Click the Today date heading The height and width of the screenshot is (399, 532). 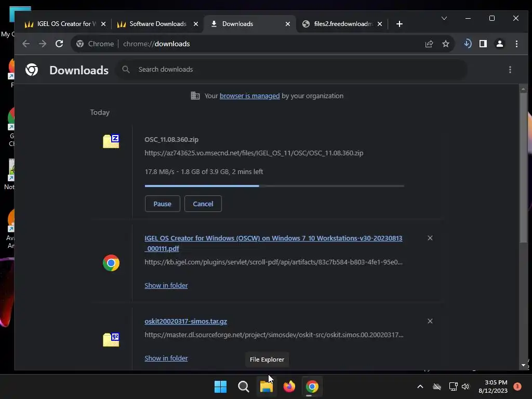point(100,112)
